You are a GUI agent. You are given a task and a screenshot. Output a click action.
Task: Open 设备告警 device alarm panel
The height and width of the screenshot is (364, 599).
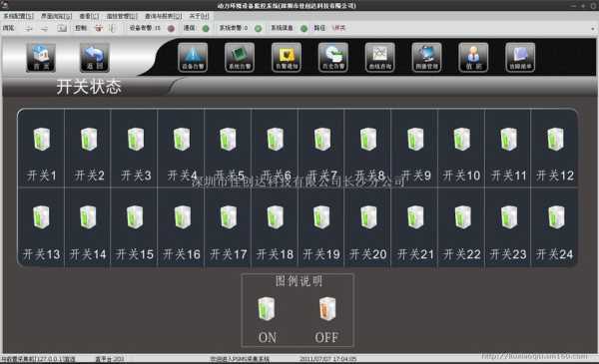193,57
